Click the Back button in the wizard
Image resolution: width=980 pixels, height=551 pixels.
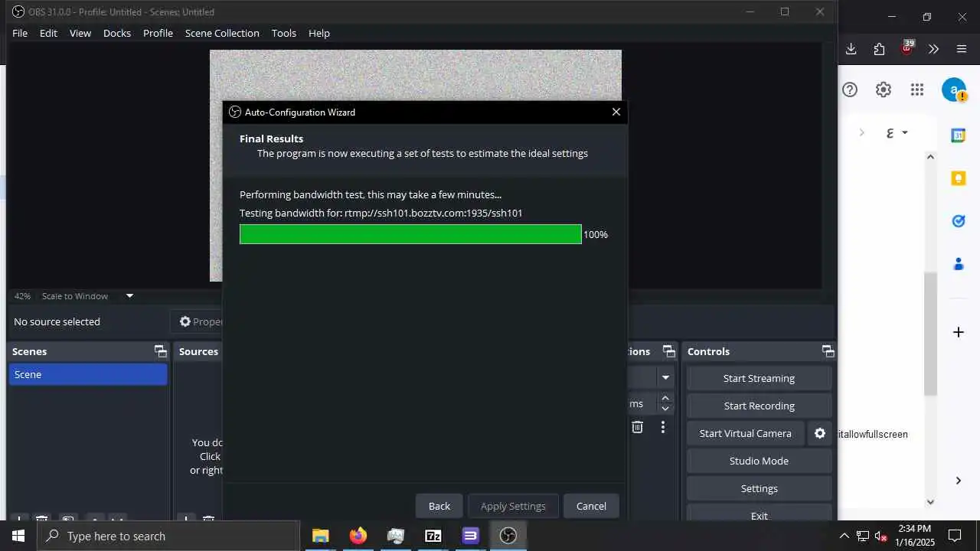[x=439, y=506]
